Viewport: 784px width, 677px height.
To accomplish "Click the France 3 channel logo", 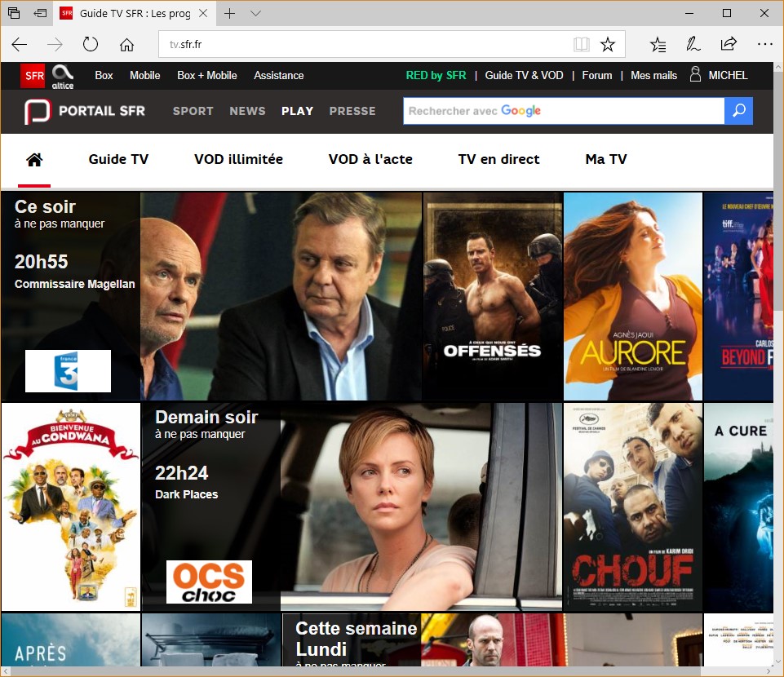I will point(68,371).
